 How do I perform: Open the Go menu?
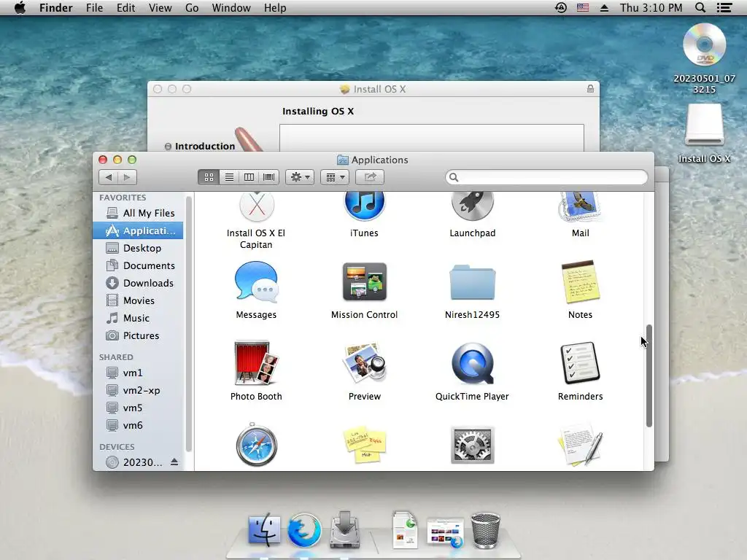coord(192,7)
